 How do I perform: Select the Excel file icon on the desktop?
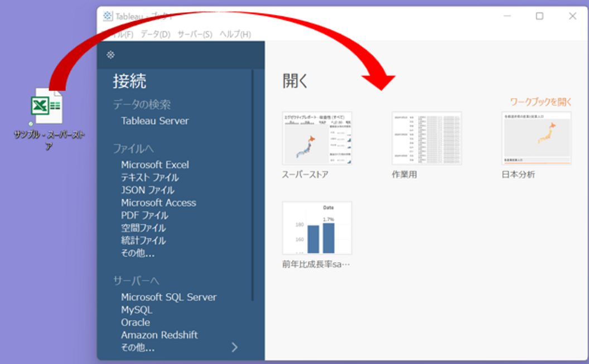[47, 106]
